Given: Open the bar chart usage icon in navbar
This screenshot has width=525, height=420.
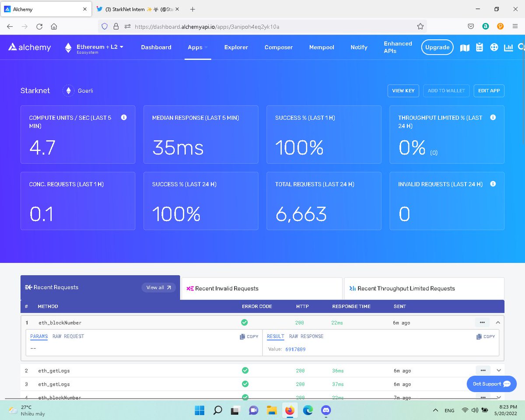Looking at the screenshot, I should pos(508,47).
